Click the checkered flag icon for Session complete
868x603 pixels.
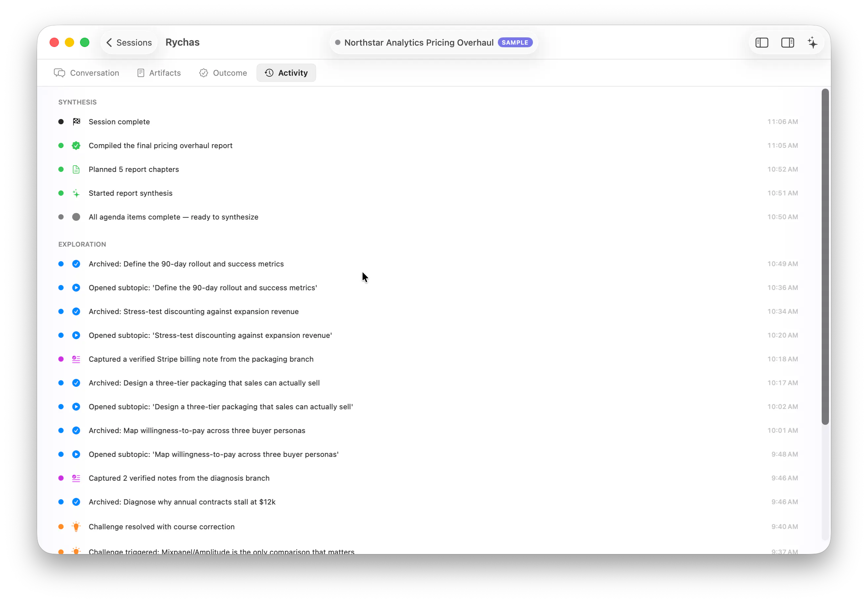point(76,122)
